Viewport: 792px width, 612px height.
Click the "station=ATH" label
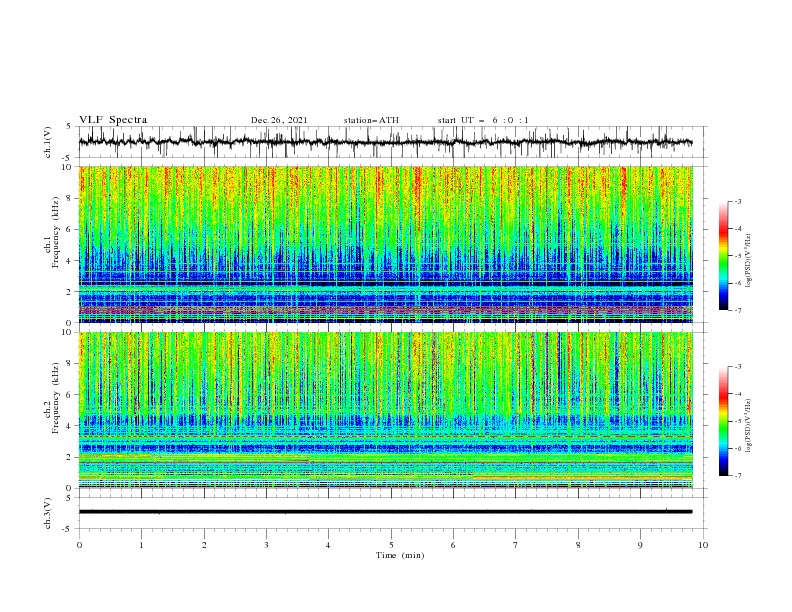371,120
